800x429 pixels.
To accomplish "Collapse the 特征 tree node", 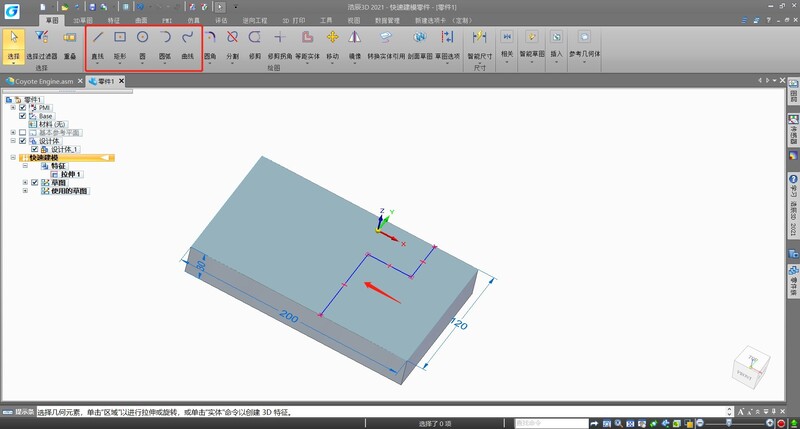I will point(25,166).
